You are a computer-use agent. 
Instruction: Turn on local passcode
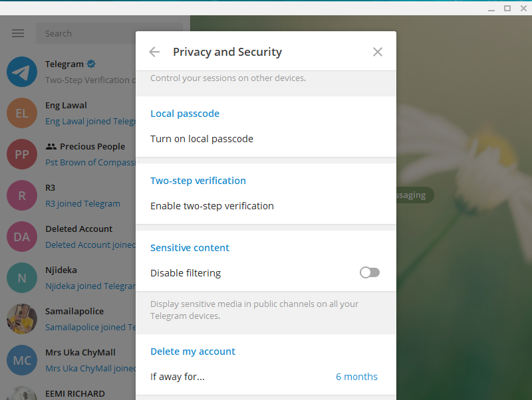[x=201, y=138]
